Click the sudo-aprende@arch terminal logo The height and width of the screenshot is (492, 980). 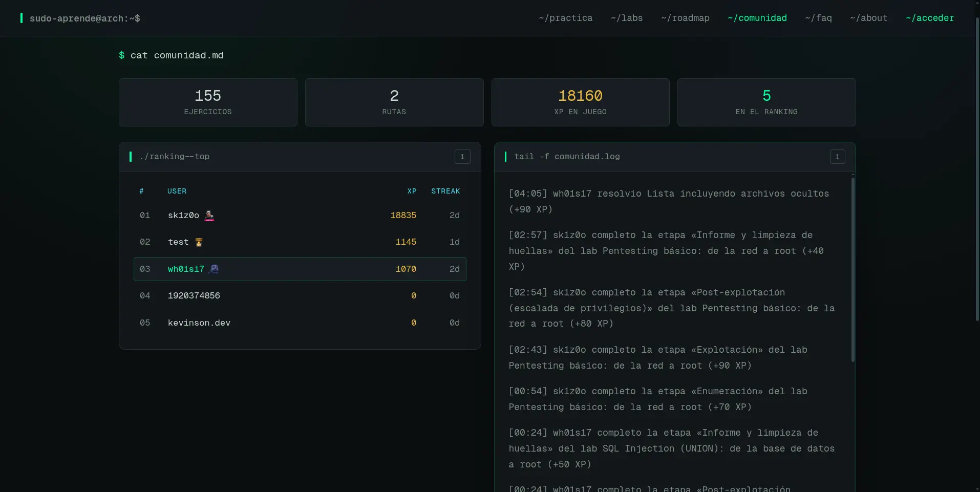pyautogui.click(x=80, y=18)
